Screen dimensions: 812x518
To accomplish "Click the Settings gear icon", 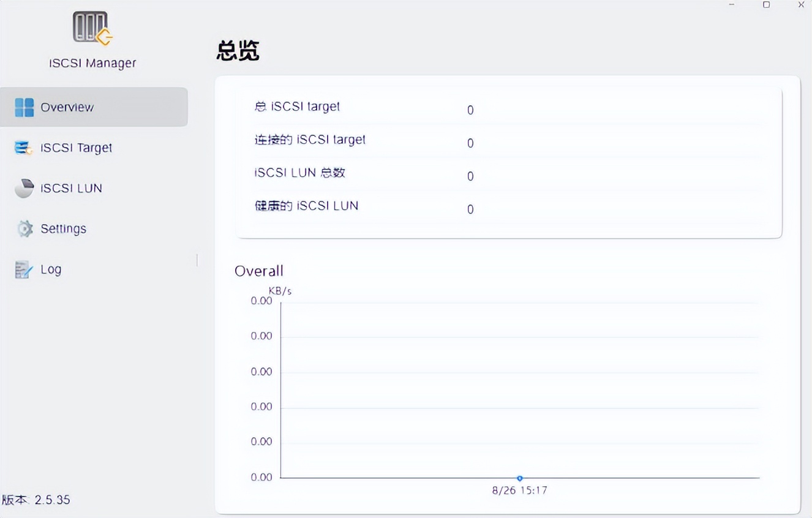I will coord(24,229).
